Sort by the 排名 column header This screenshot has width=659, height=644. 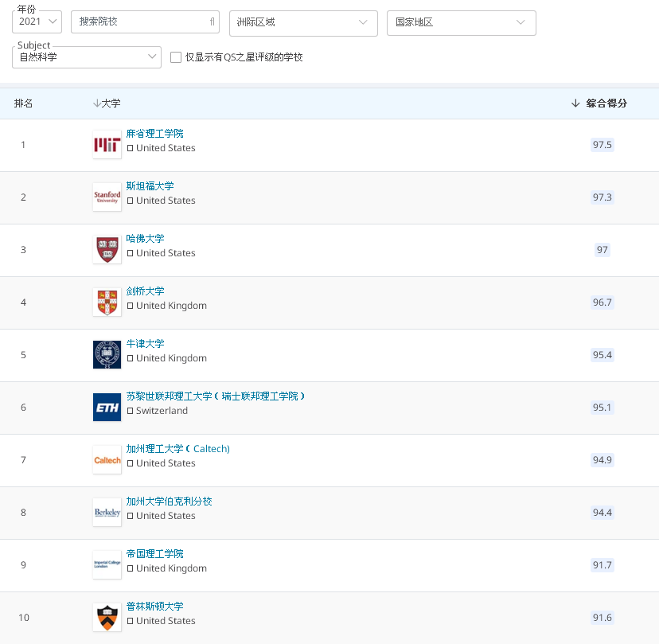tap(23, 103)
